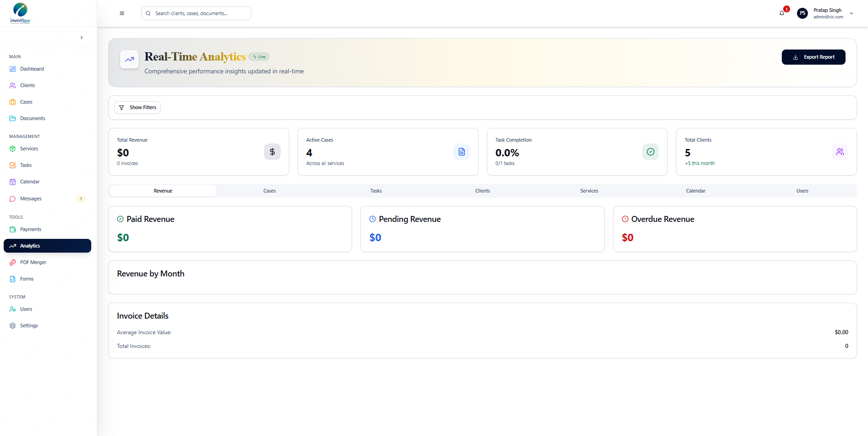This screenshot has width=868, height=436.
Task: Click the Show Filters button
Action: [138, 107]
